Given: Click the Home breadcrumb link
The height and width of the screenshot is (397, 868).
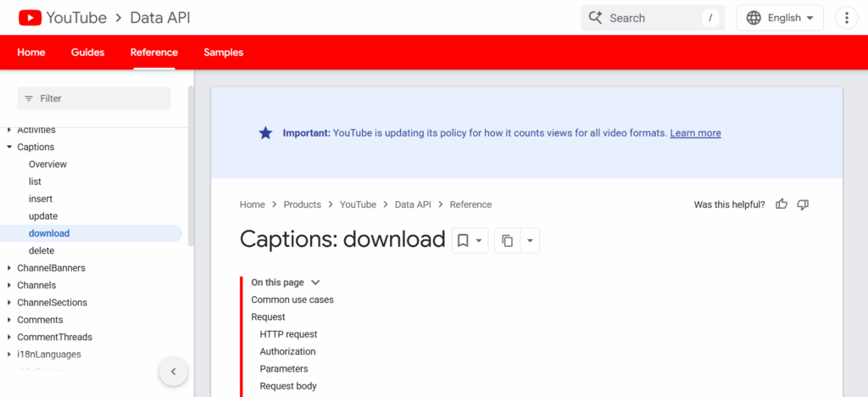Looking at the screenshot, I should (253, 204).
